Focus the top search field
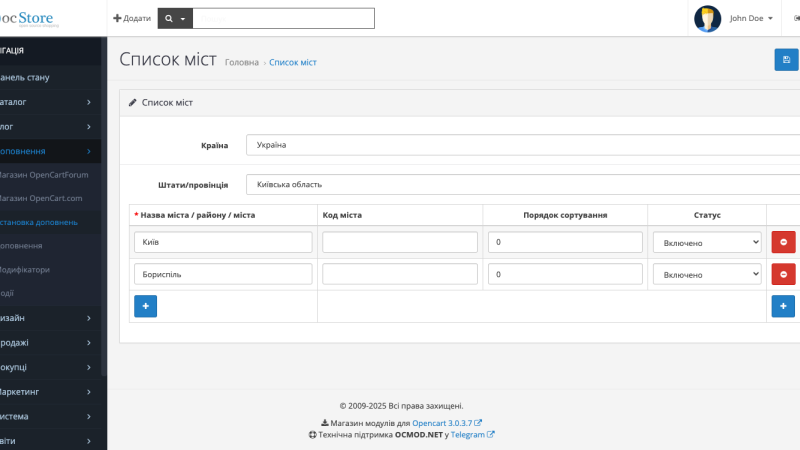800x450 pixels. pyautogui.click(x=284, y=18)
